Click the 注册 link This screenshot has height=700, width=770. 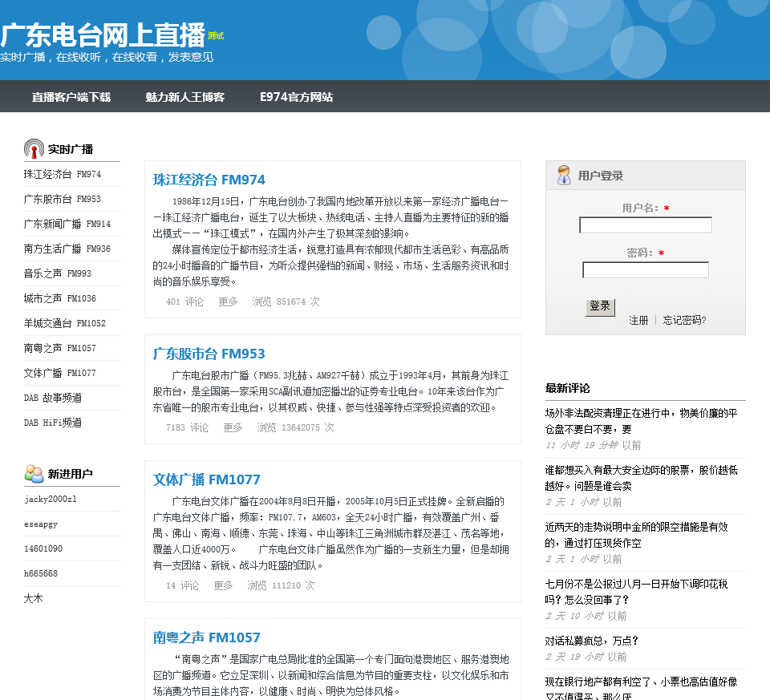638,320
